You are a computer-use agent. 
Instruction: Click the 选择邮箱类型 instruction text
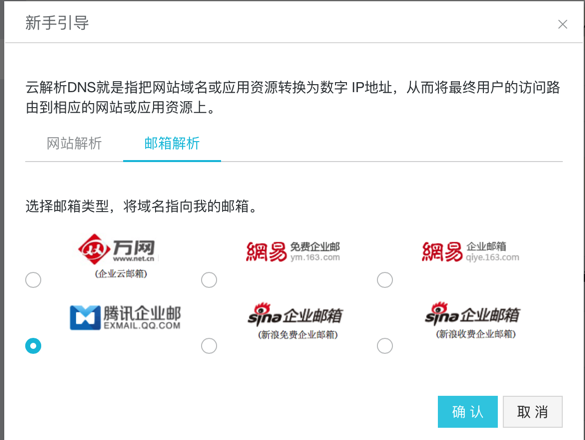coord(141,206)
